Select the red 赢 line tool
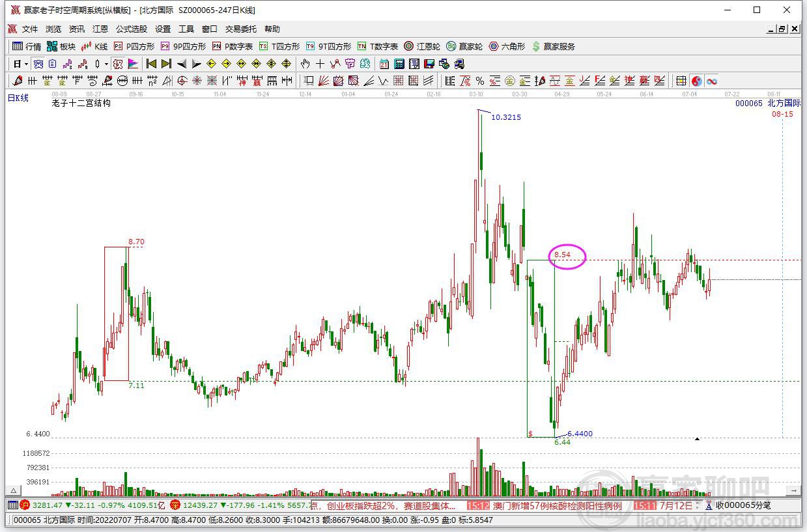The height and width of the screenshot is (532, 807). point(258,81)
